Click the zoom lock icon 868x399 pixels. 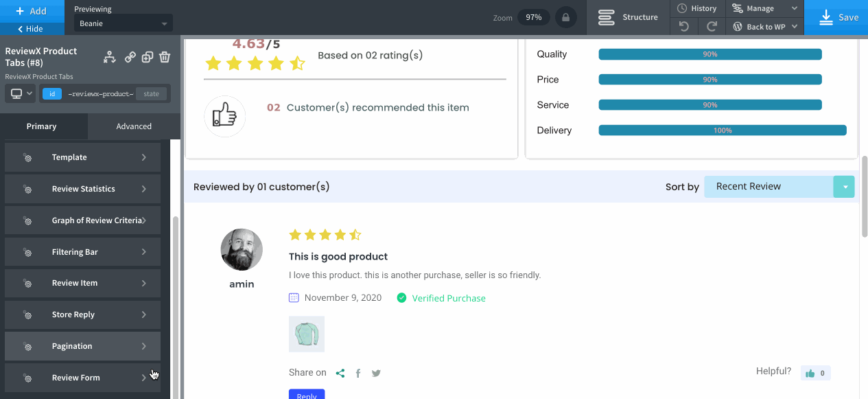click(565, 17)
